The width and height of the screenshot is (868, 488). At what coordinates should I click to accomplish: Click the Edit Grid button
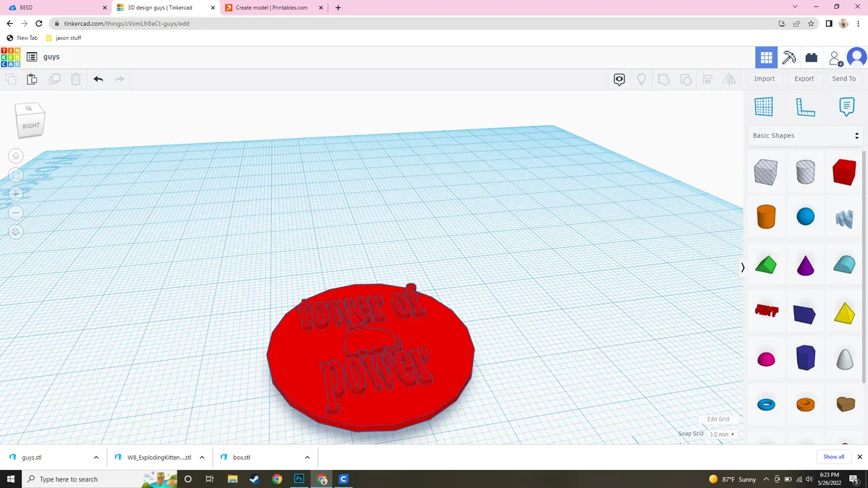tap(718, 419)
